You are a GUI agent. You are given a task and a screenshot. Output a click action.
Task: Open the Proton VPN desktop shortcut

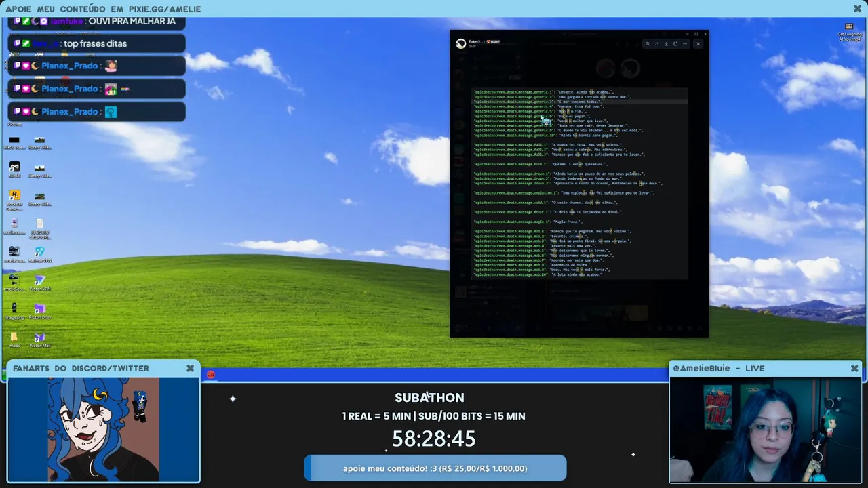(x=40, y=283)
